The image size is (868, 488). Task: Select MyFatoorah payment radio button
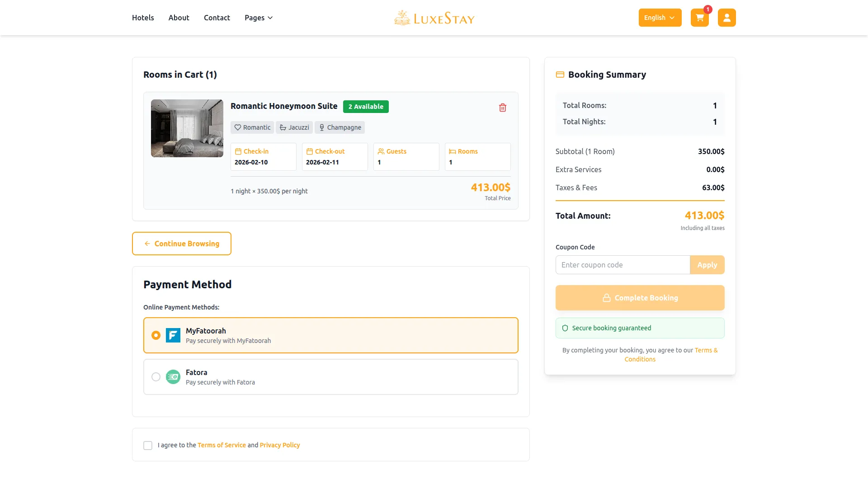click(156, 335)
